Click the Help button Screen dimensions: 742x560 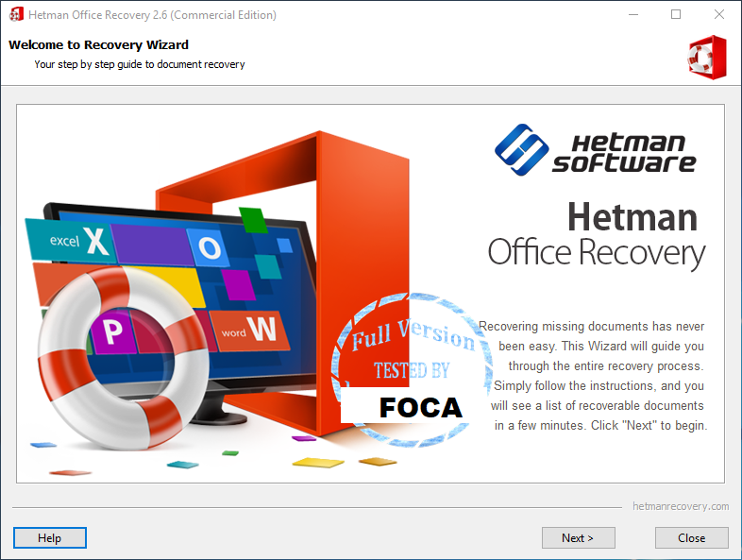pyautogui.click(x=50, y=537)
